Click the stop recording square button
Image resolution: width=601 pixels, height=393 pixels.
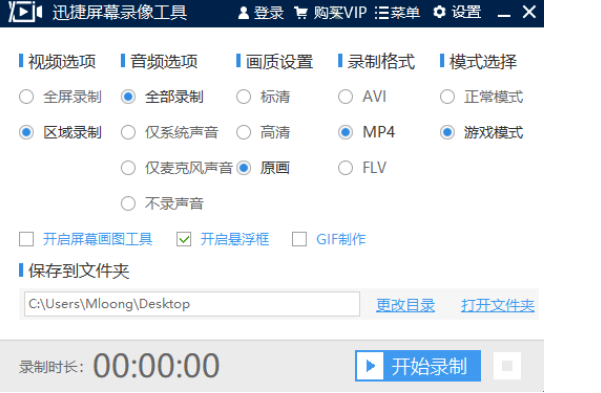click(x=507, y=366)
